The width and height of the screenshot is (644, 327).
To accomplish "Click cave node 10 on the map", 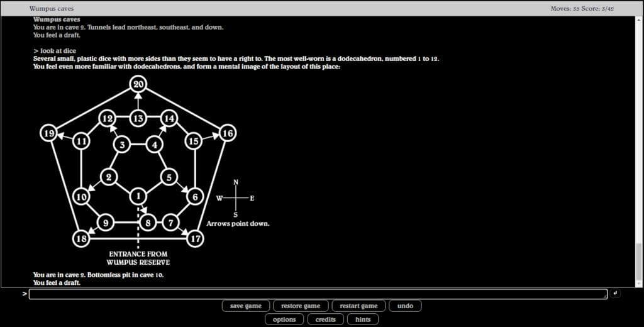I will pyautogui.click(x=81, y=197).
